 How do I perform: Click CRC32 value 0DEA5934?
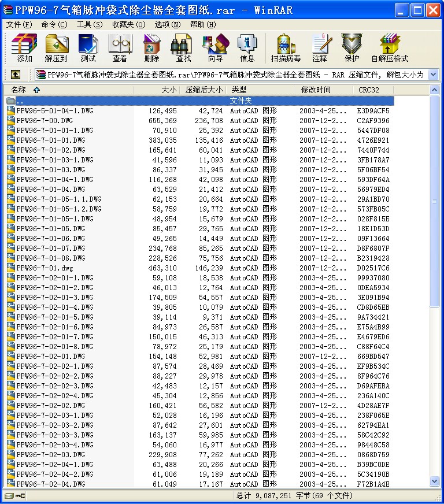click(373, 288)
